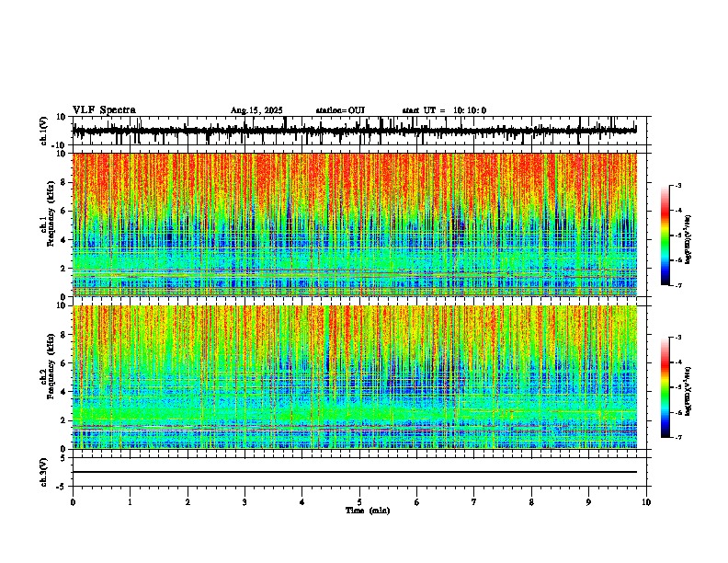This screenshot has width=728, height=563.
Task: Click time axis tick label "3"
Action: (x=245, y=502)
